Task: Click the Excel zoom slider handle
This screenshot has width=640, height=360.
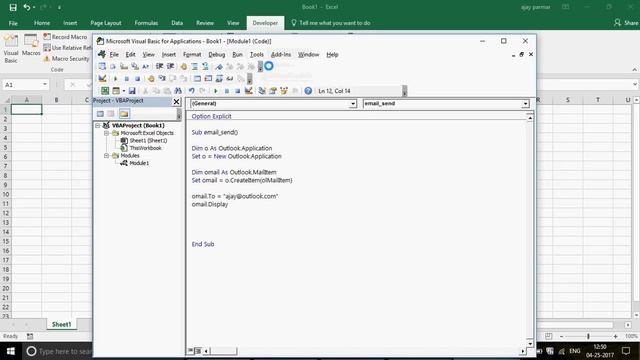Action: tap(588, 336)
